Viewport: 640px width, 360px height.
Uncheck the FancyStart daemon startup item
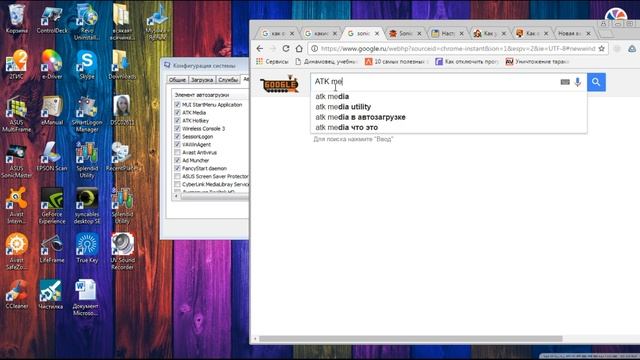click(177, 168)
